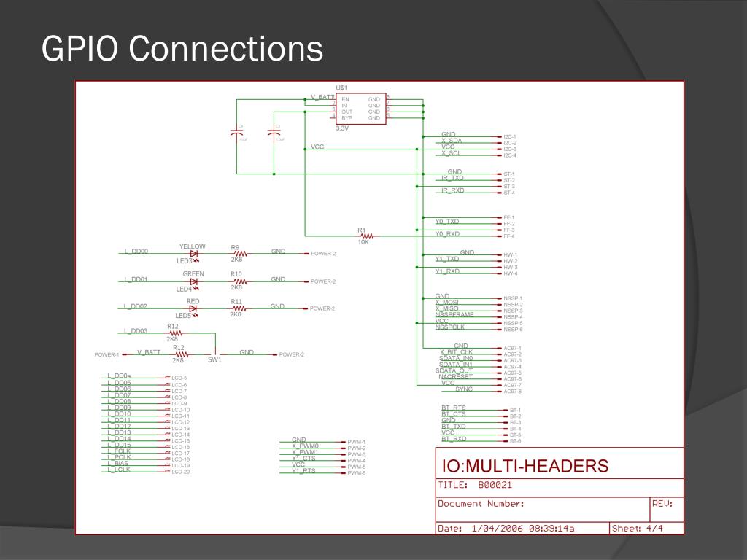Select the L_FCLK net label
This screenshot has height=560, width=747.
coord(119,451)
